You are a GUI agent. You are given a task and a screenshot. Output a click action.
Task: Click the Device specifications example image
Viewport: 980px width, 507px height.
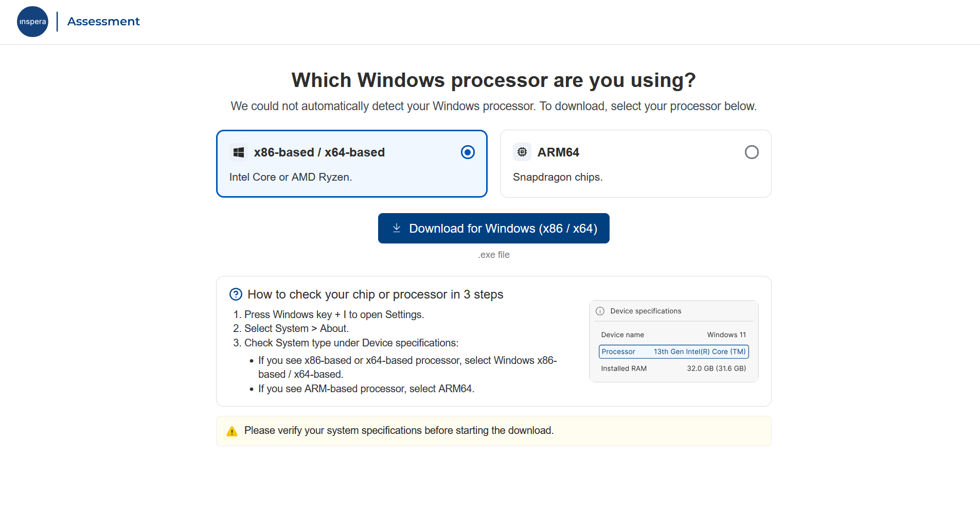[674, 341]
